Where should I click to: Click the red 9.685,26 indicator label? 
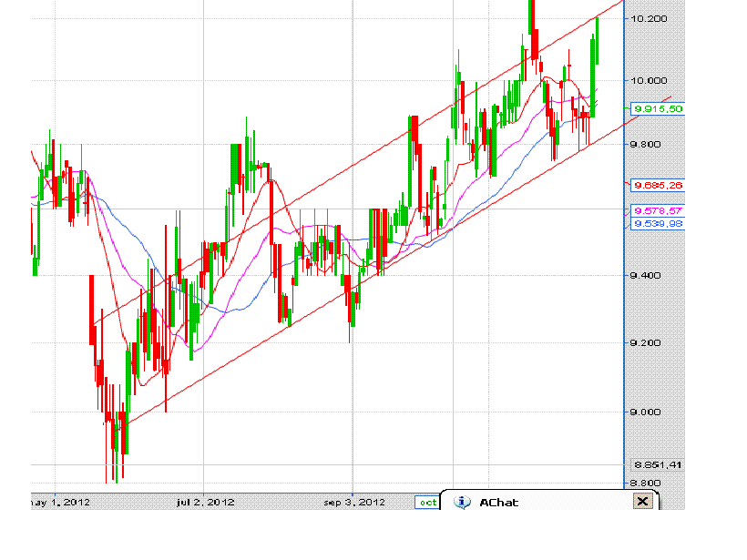point(658,185)
